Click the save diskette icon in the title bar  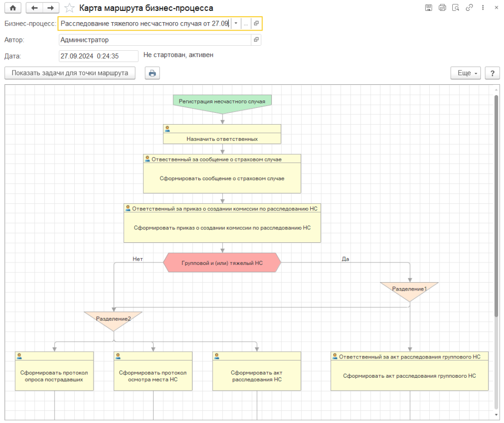pyautogui.click(x=429, y=8)
